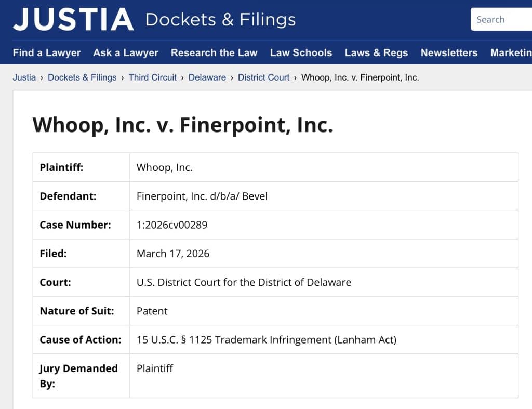Open the Law Schools menu
The image size is (532, 409).
point(301,52)
